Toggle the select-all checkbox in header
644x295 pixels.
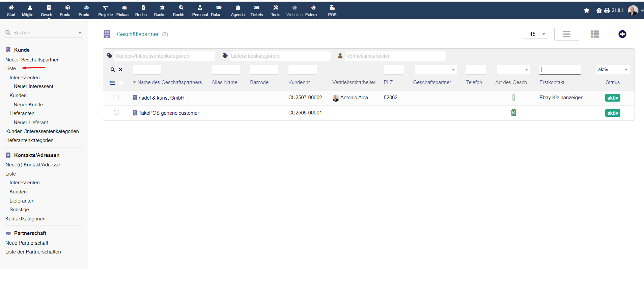(x=121, y=83)
